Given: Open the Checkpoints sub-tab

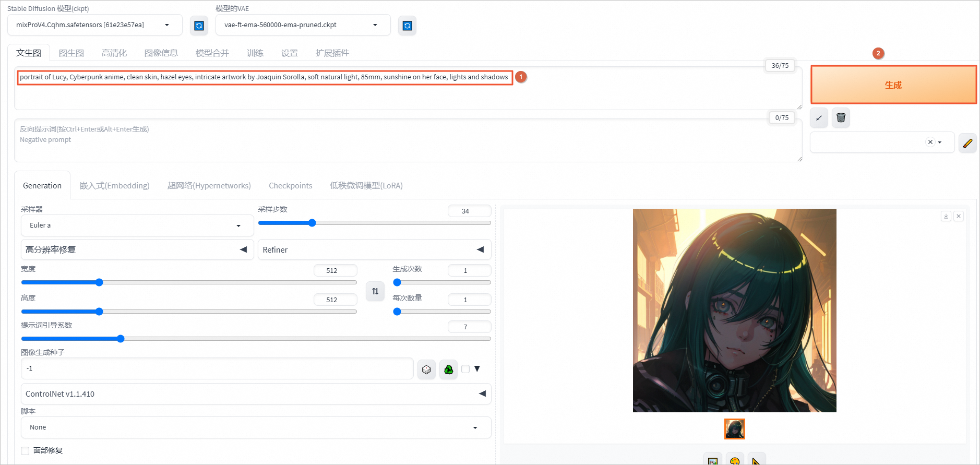Looking at the screenshot, I should click(x=291, y=185).
